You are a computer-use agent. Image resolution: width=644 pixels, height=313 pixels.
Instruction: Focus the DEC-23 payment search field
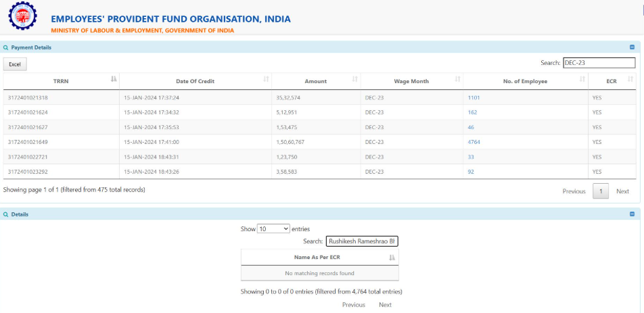(599, 63)
